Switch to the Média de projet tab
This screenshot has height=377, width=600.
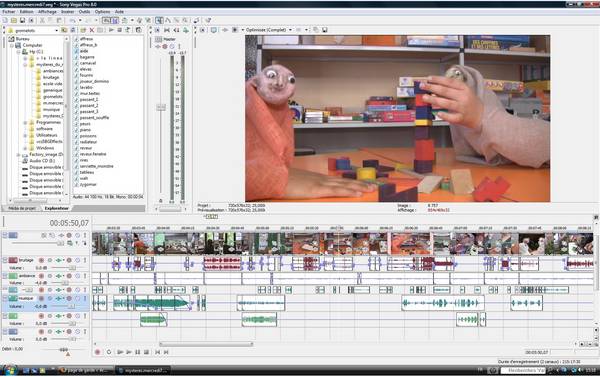tap(22, 208)
